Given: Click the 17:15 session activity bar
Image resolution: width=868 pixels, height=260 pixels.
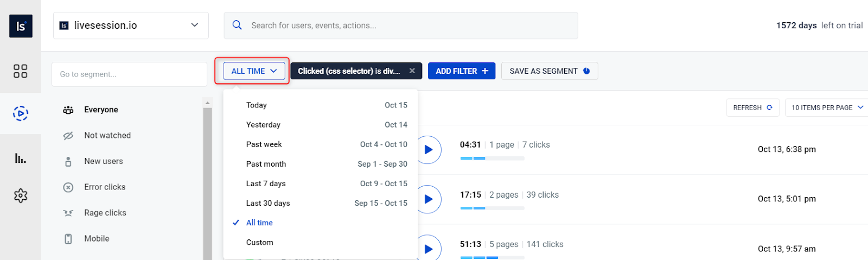Looking at the screenshot, I should pyautogui.click(x=492, y=208).
